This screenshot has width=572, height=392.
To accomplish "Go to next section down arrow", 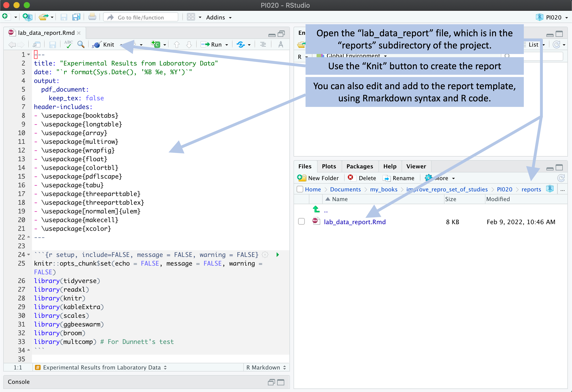I will pyautogui.click(x=189, y=45).
